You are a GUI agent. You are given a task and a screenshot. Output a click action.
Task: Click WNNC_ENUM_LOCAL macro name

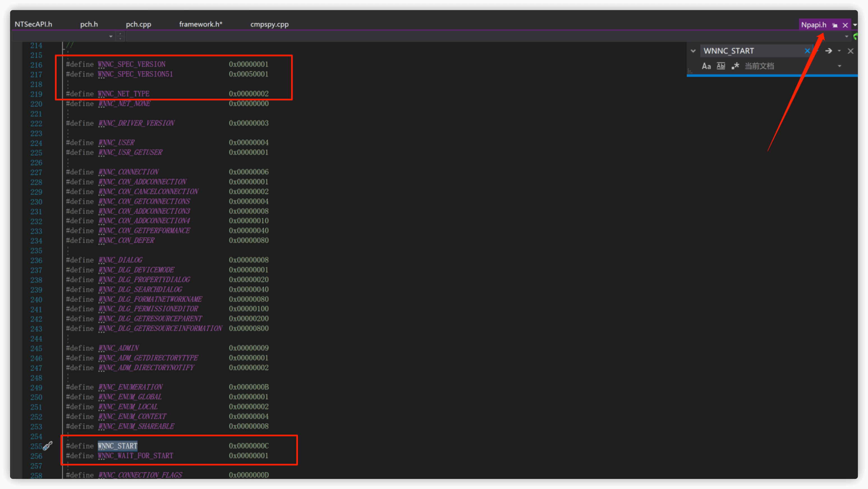click(x=128, y=407)
